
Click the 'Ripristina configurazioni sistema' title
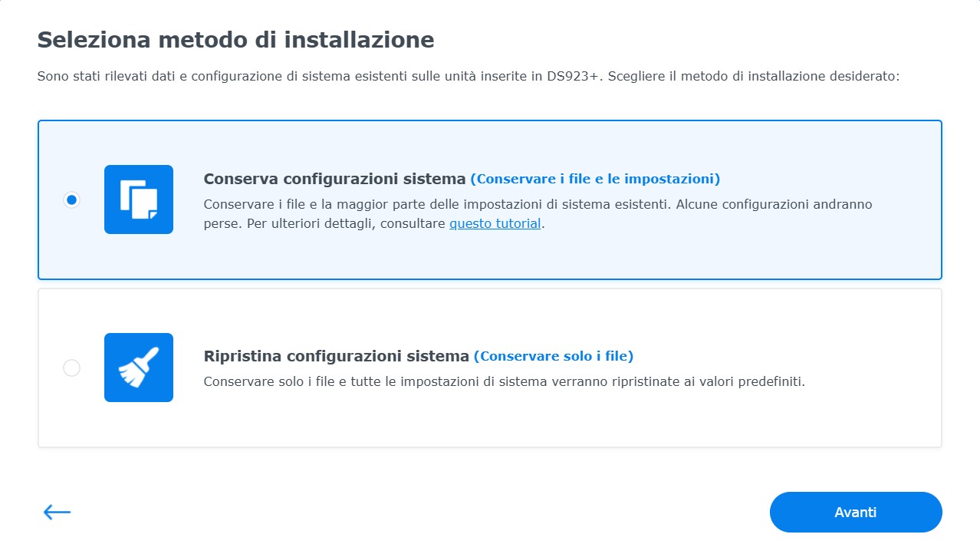(x=336, y=356)
